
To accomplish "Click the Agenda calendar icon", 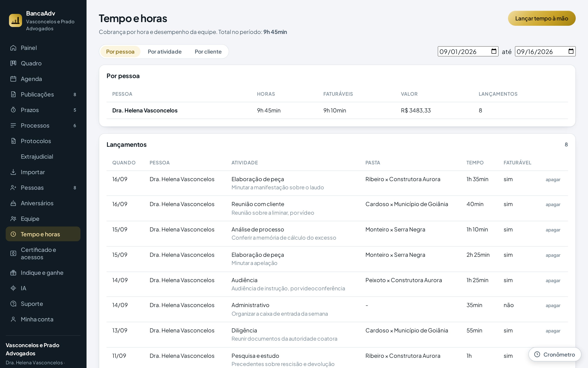I will [13, 79].
